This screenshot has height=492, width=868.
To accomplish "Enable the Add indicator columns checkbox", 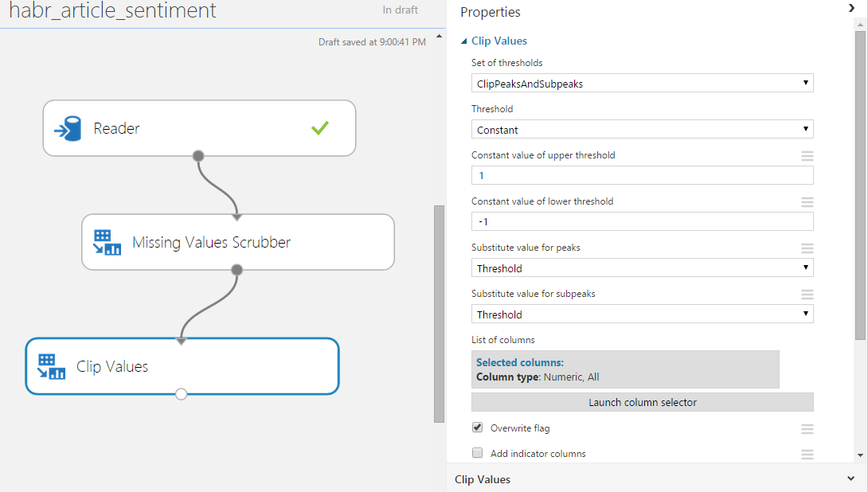I will click(478, 453).
